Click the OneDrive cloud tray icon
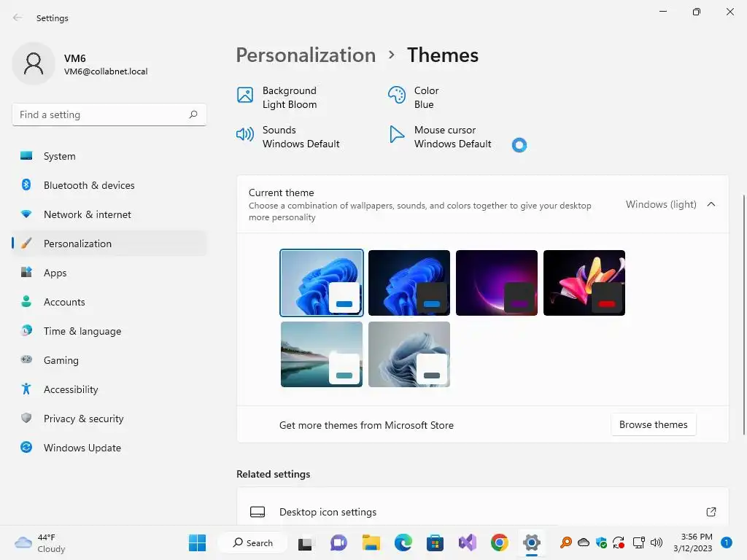 pos(584,542)
